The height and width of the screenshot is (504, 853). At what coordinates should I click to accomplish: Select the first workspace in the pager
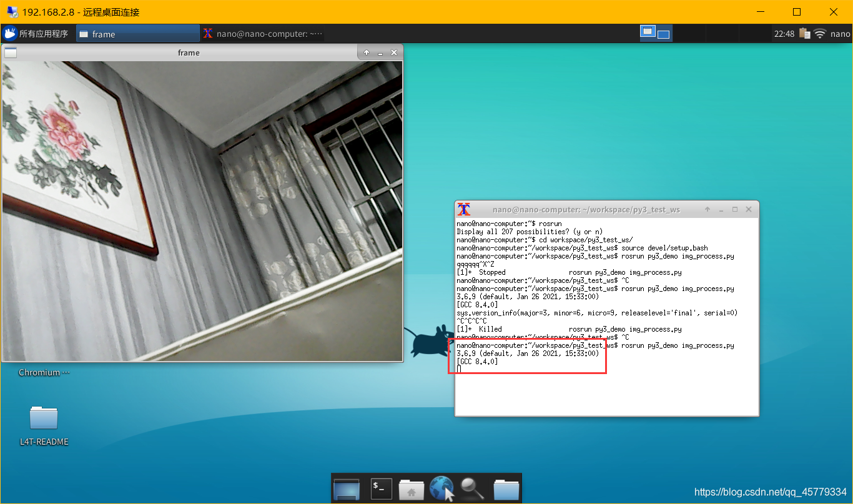point(648,31)
